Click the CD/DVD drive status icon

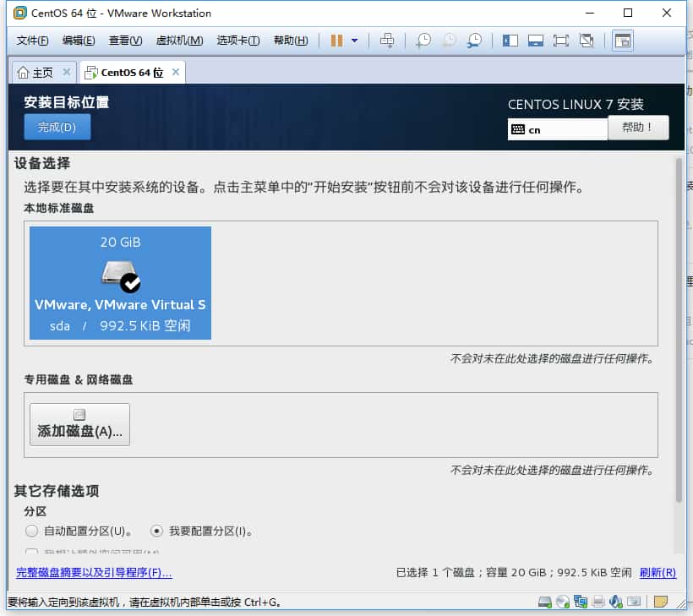(x=563, y=602)
